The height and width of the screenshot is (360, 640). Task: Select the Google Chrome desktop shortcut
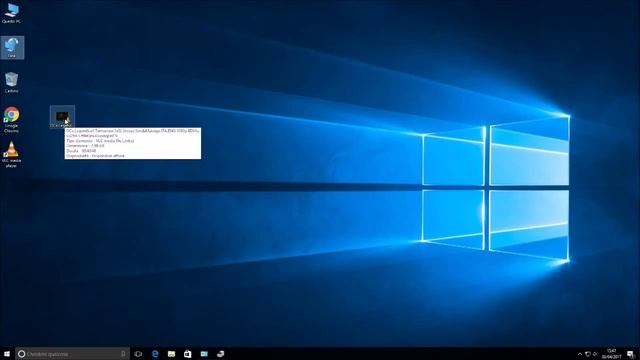pyautogui.click(x=11, y=120)
